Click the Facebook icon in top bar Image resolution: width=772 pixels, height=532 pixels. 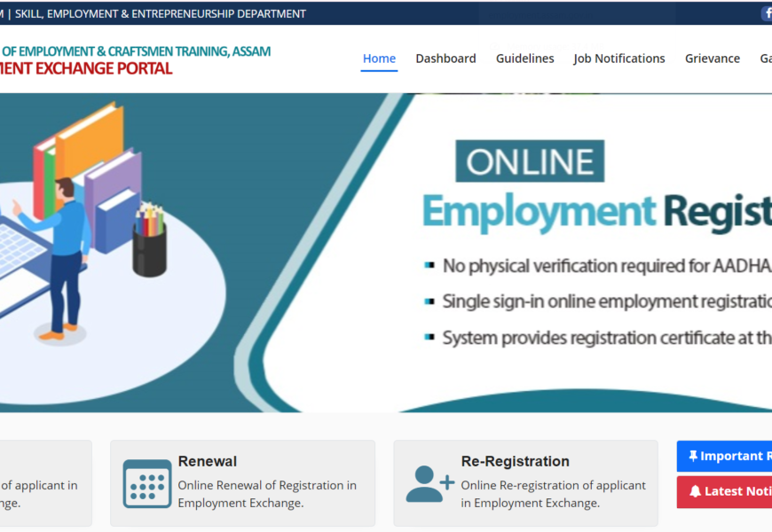click(x=767, y=13)
